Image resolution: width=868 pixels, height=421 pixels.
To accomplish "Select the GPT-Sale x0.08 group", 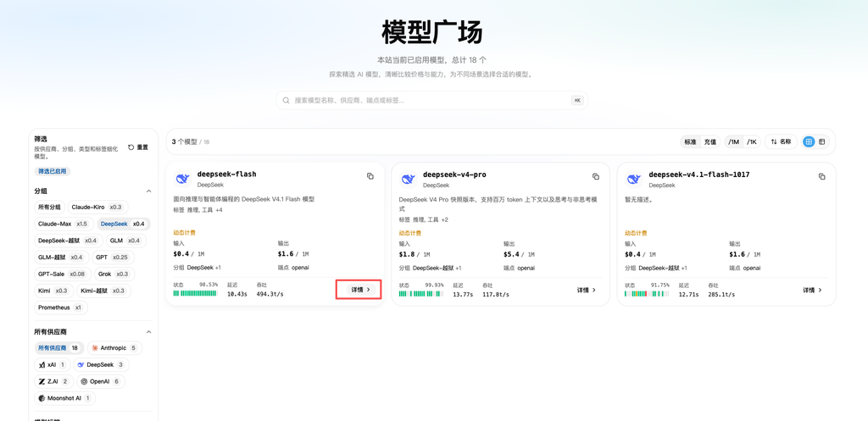I will point(62,274).
